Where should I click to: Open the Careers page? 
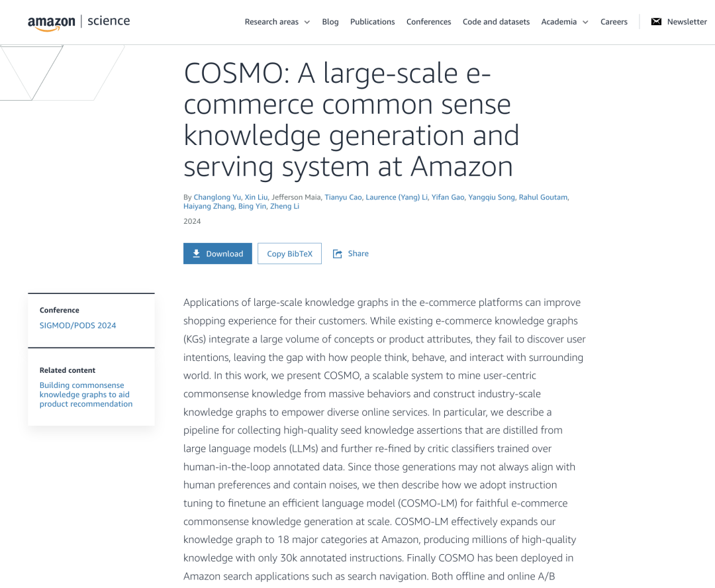(x=614, y=22)
